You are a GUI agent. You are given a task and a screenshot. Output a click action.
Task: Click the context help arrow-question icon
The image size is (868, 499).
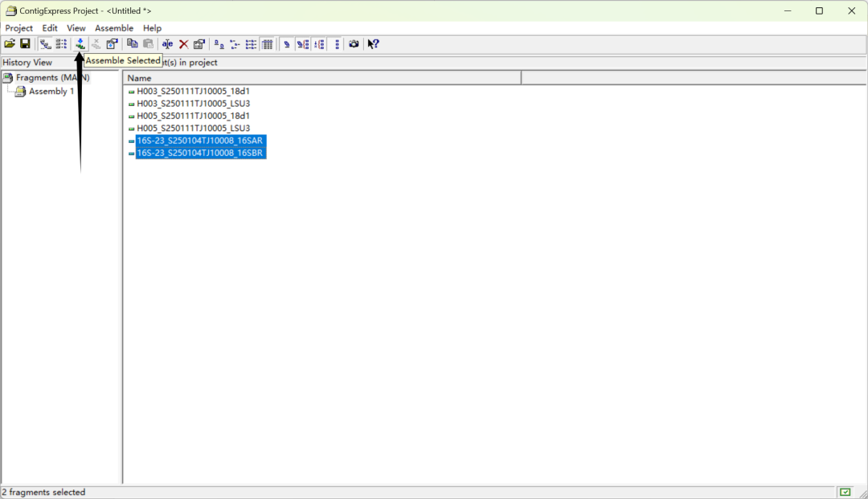[x=373, y=43]
